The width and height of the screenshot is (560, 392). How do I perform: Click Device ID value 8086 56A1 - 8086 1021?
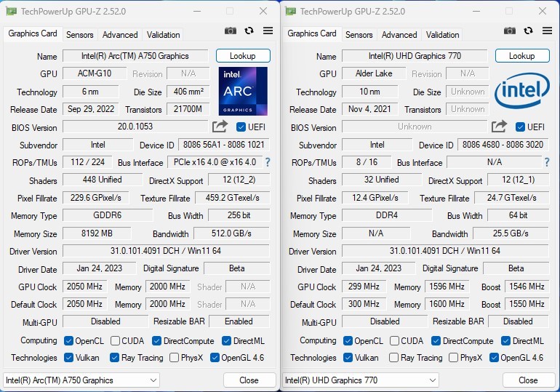pos(224,145)
